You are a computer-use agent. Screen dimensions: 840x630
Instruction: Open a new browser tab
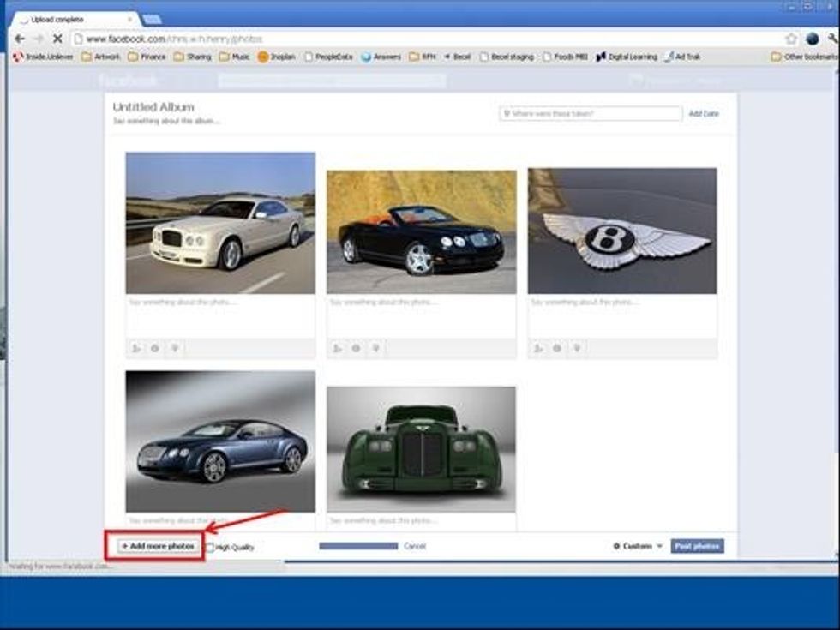coord(153,20)
